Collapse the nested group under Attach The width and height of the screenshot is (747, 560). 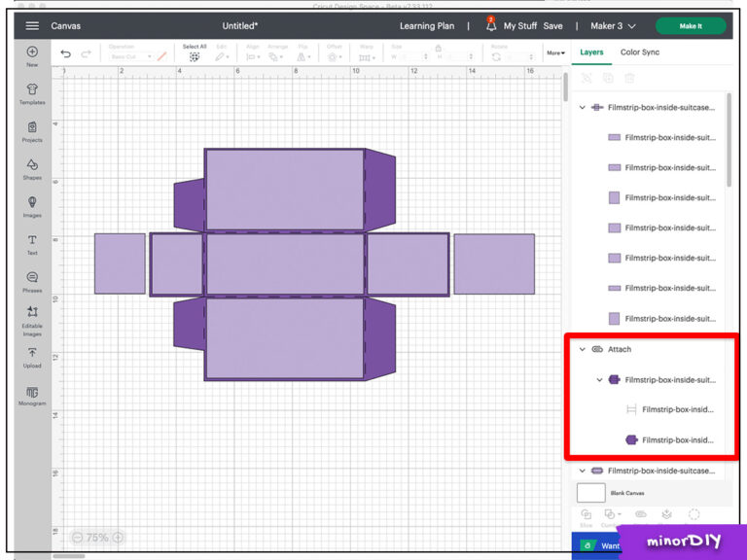tap(599, 379)
